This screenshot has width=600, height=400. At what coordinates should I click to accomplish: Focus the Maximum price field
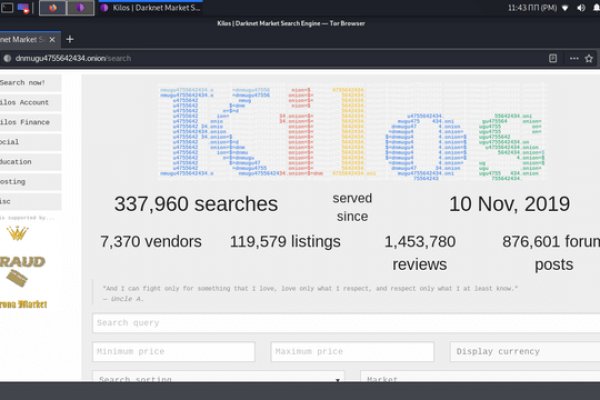coord(352,352)
